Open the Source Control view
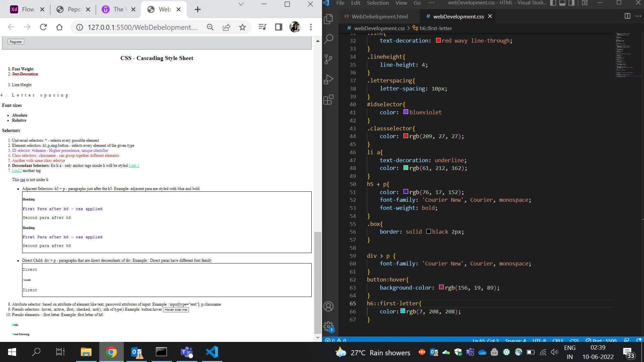644x362 pixels. click(329, 59)
